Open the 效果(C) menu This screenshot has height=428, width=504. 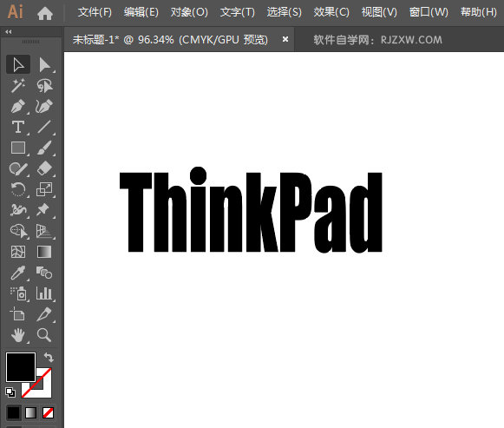[331, 12]
